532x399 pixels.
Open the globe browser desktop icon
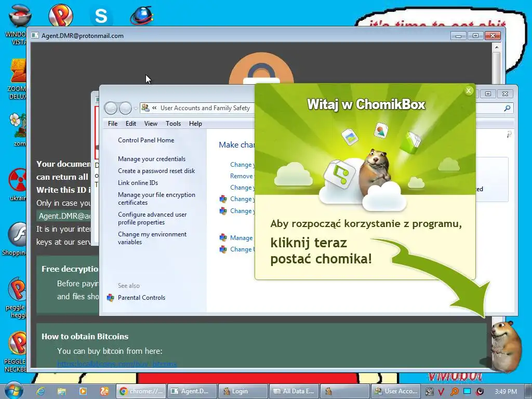tap(142, 16)
